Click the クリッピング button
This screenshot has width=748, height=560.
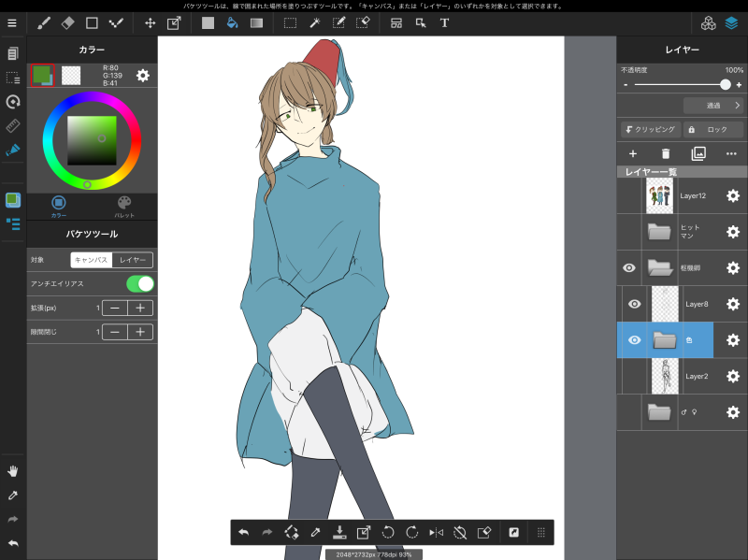coord(651,129)
